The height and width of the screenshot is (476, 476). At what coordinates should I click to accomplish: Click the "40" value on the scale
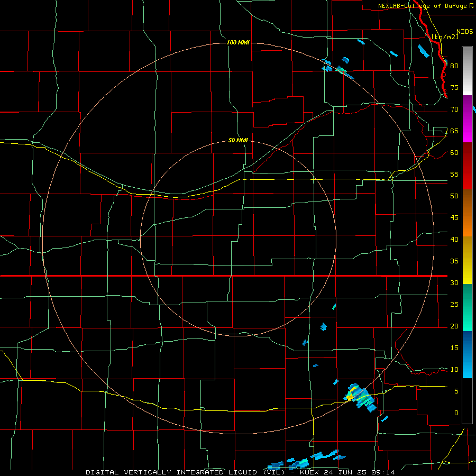tap(454, 240)
